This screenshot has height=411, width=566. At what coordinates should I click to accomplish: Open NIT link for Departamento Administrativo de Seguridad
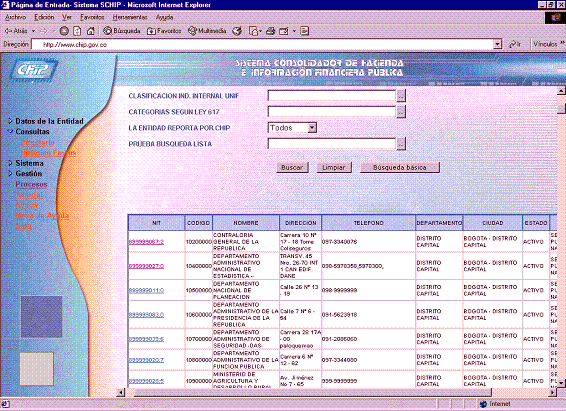point(146,339)
